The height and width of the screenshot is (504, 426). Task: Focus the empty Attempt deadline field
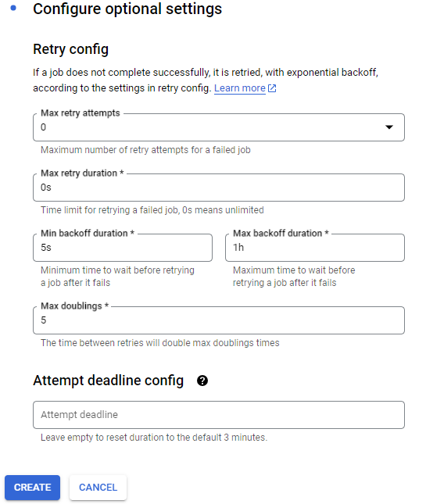[219, 415]
